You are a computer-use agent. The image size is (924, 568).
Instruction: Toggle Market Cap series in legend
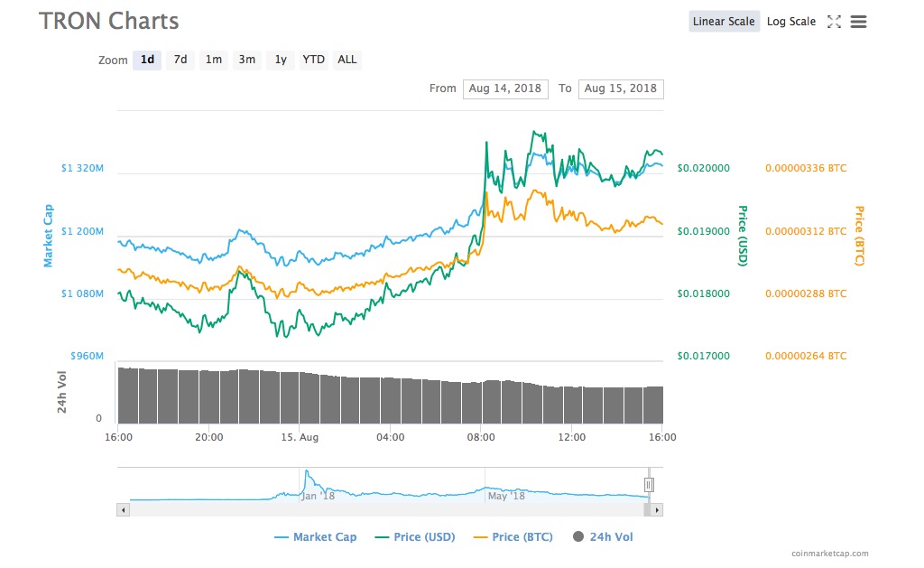pyautogui.click(x=315, y=536)
